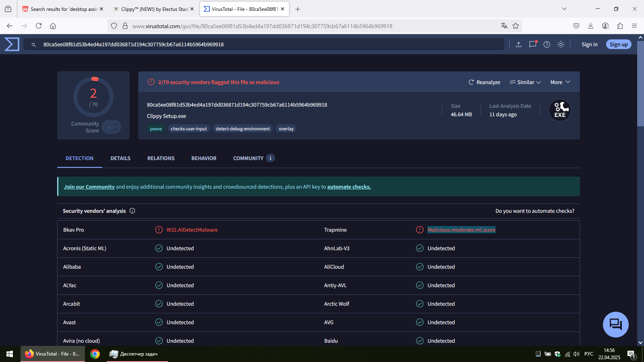Expand the More dropdown

pyautogui.click(x=560, y=82)
